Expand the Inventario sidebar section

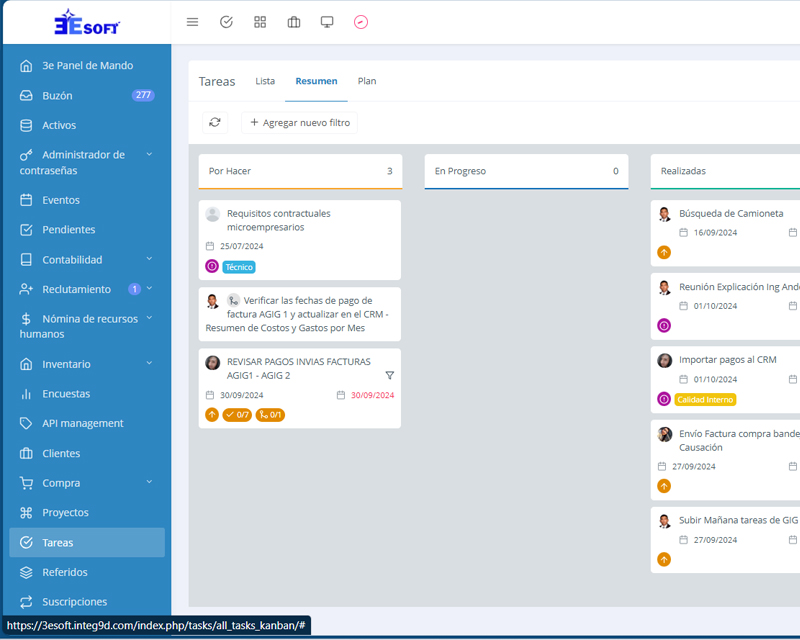149,364
